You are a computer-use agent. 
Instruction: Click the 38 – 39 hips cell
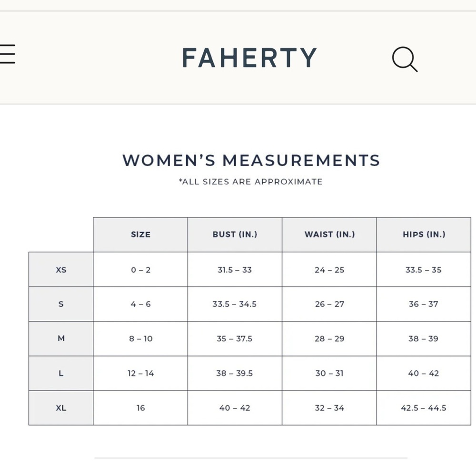point(424,338)
